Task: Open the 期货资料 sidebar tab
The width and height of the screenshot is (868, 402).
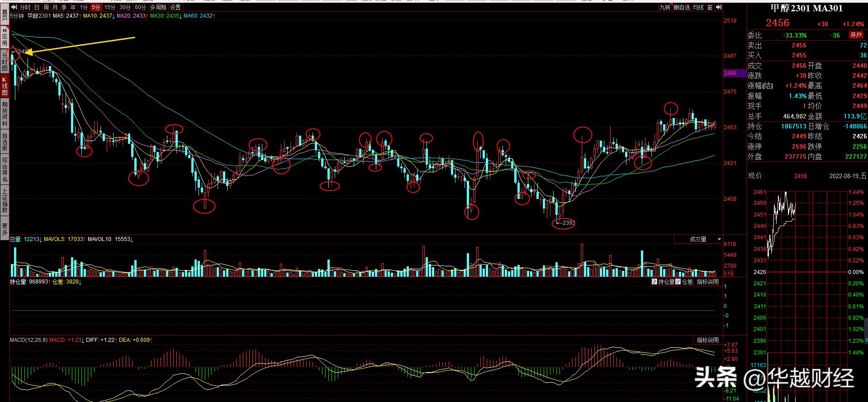Action: click(5, 114)
